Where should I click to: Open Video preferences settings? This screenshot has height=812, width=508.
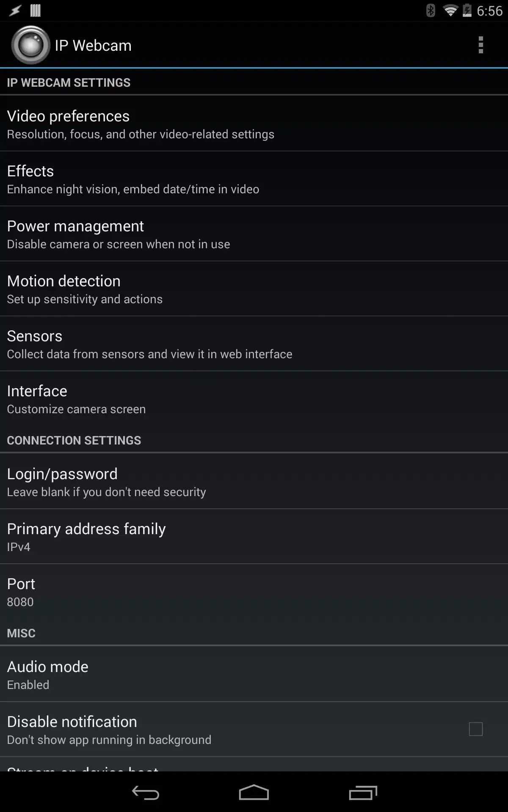coord(254,123)
